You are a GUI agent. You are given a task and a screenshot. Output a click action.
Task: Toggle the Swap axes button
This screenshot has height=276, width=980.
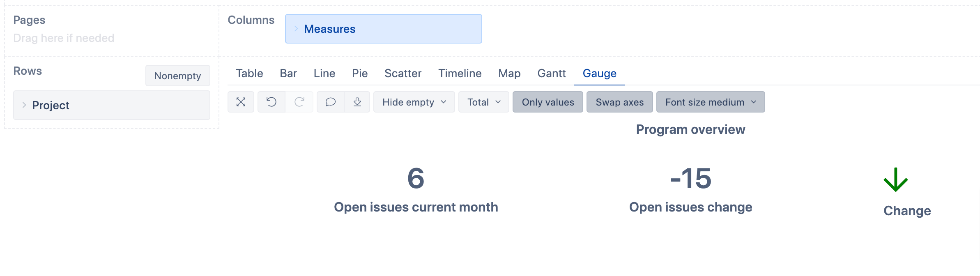[x=619, y=102]
